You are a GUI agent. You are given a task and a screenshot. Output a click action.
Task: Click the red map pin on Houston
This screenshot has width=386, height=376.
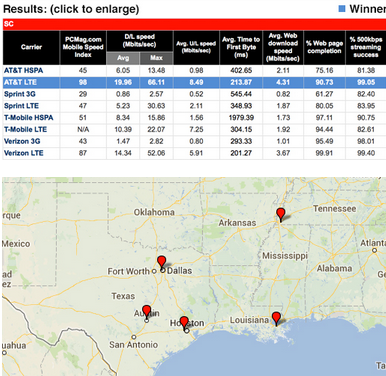tap(184, 323)
